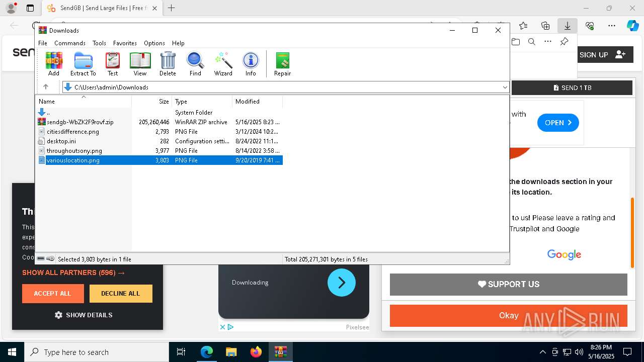The width and height of the screenshot is (644, 362).
Task: Select variouslocation.png file
Action: pyautogui.click(x=159, y=160)
